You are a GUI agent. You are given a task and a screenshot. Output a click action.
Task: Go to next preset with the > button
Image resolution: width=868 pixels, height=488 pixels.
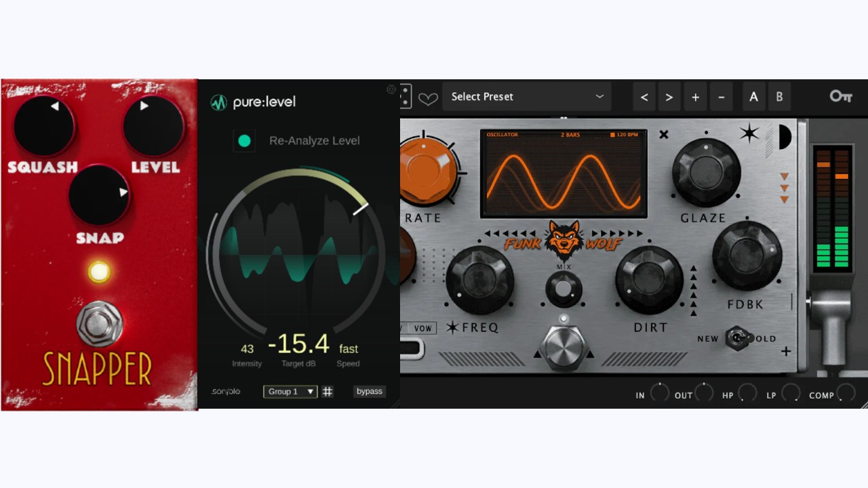click(x=669, y=97)
